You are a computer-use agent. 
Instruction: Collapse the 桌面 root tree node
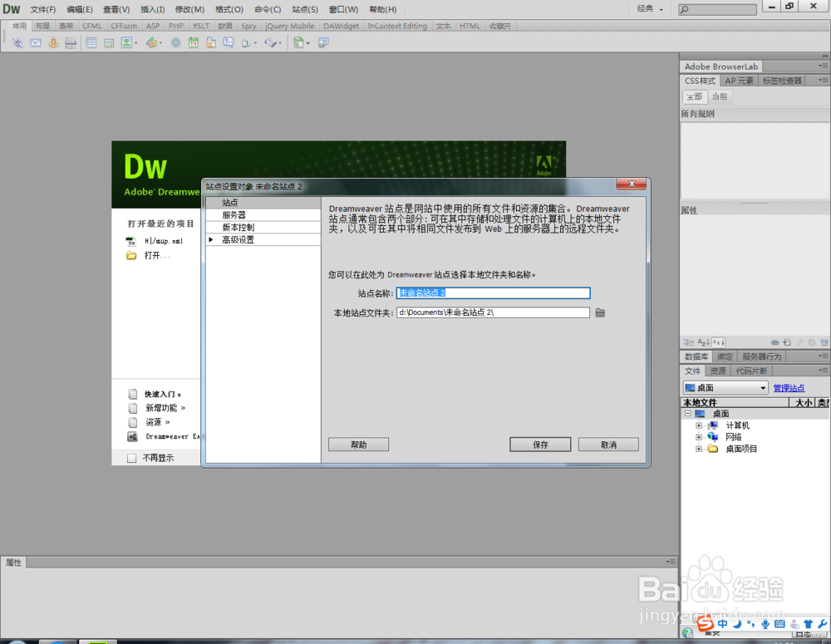(687, 414)
